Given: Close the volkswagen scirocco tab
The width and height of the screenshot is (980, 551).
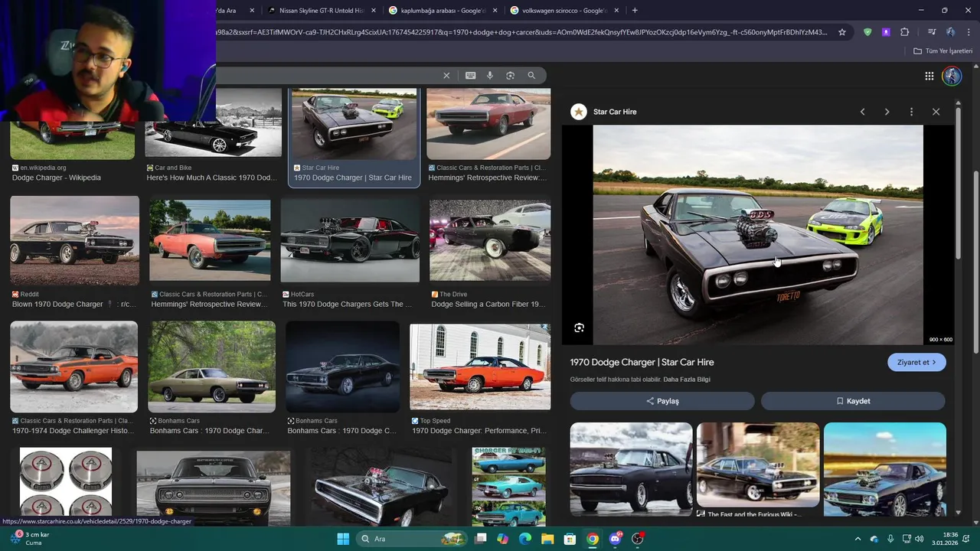Looking at the screenshot, I should point(616,11).
